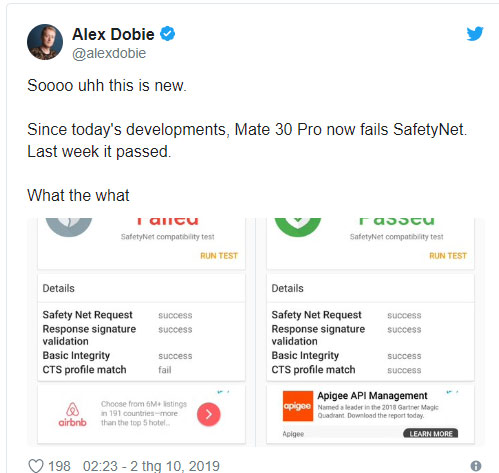Screen dimensions: 499x473
Task: Click the LEARN MORE ad button
Action: click(431, 433)
